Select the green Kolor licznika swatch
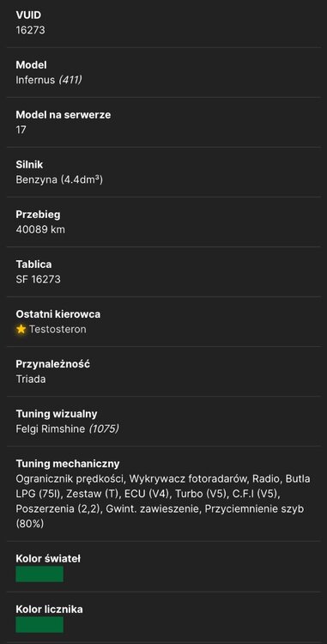The height and width of the screenshot is (644, 327). pyautogui.click(x=39, y=624)
